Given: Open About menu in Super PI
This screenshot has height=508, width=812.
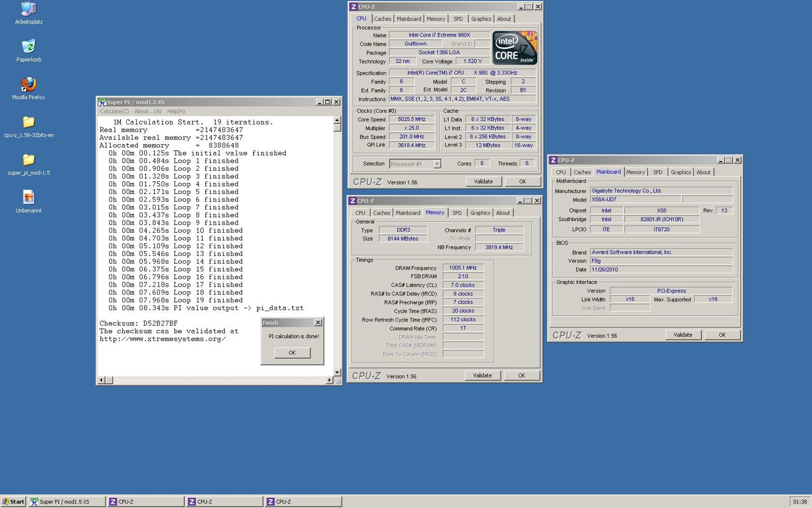Looking at the screenshot, I should 148,111.
